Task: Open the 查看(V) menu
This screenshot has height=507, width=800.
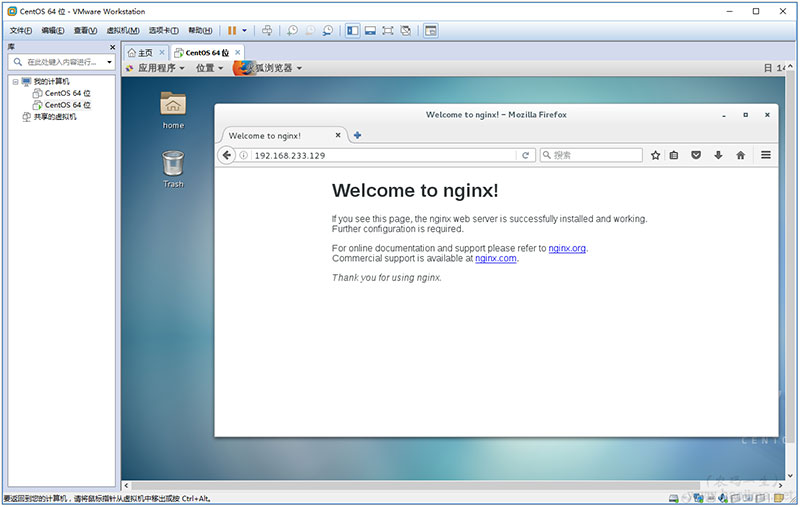Action: pyautogui.click(x=85, y=31)
